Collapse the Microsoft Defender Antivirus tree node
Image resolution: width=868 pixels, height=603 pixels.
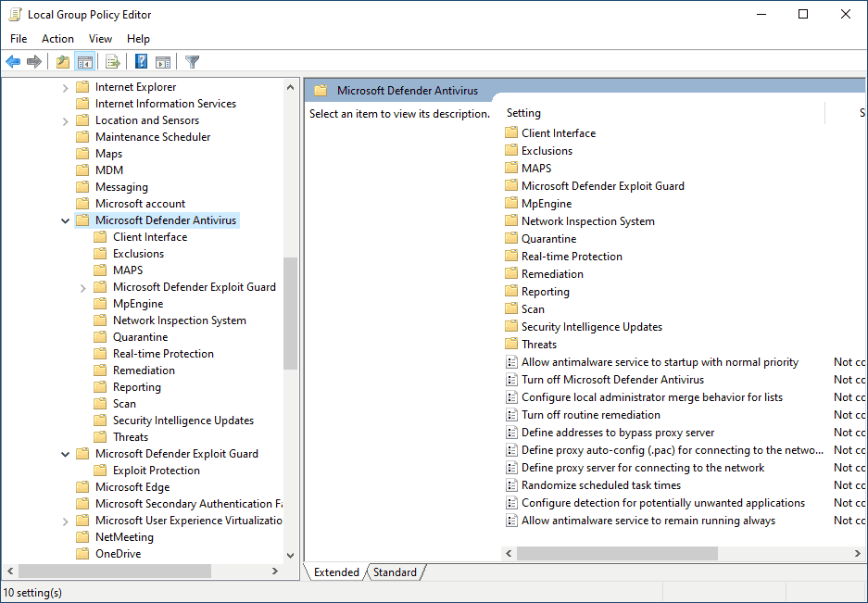(x=66, y=221)
